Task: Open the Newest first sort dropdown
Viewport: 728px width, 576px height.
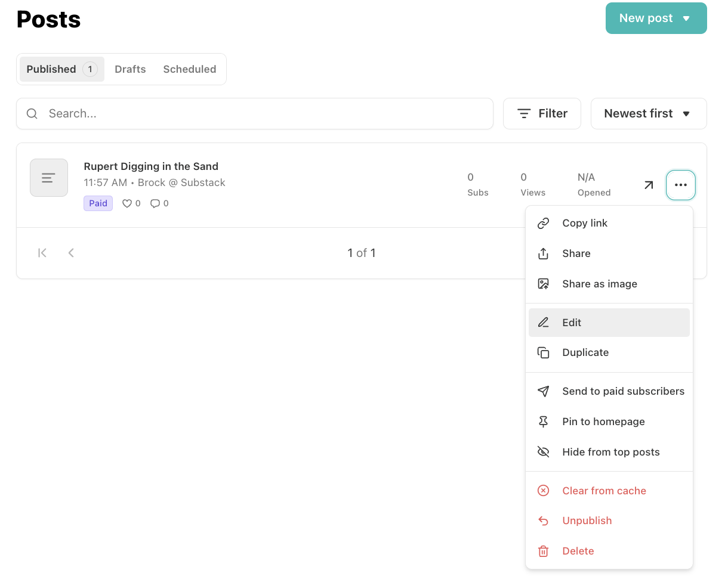Action: pyautogui.click(x=648, y=113)
